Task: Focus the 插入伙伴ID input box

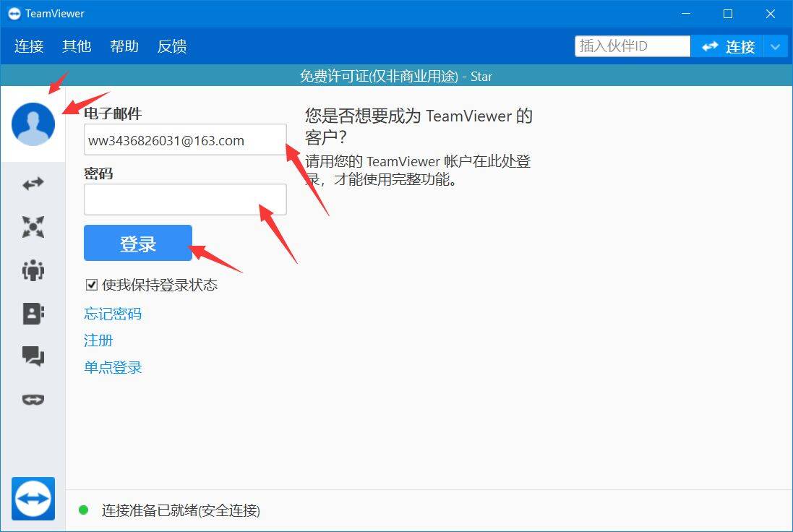Action: pos(633,46)
